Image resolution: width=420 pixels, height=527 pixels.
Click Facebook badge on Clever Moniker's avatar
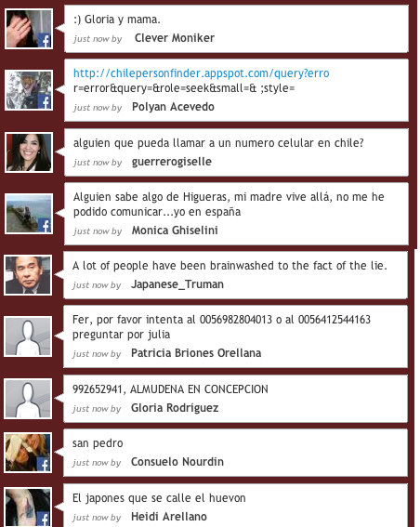[45, 40]
